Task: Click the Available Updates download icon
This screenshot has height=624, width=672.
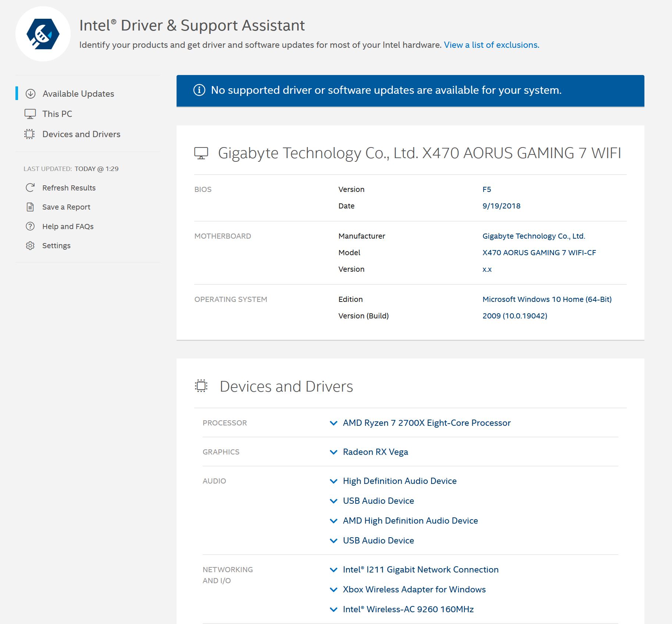Action: point(31,94)
